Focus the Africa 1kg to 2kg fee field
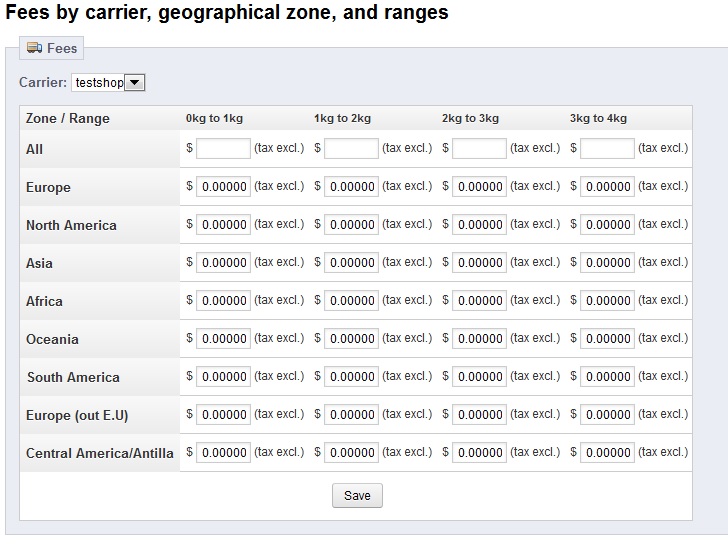Image resolution: width=728 pixels, height=544 pixels. 351,301
